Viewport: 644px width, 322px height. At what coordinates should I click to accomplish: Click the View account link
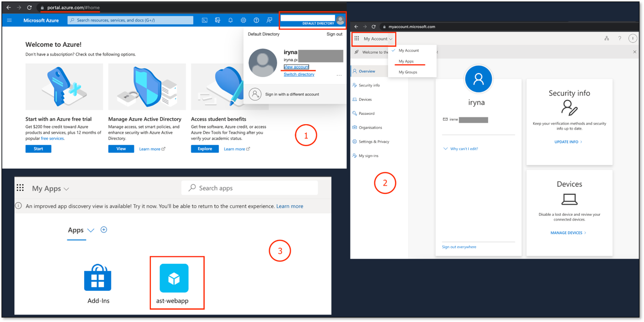point(296,67)
